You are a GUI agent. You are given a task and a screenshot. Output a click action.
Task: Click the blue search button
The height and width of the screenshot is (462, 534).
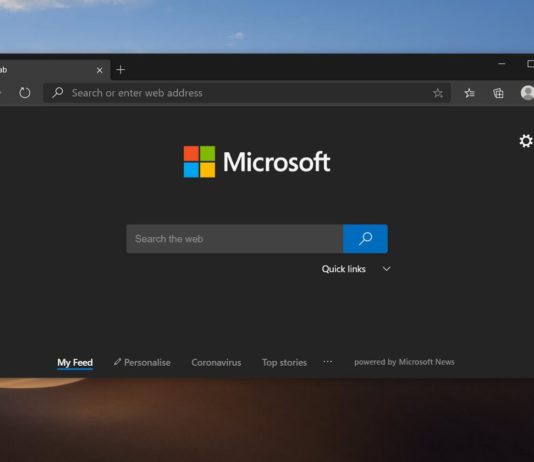pos(365,239)
